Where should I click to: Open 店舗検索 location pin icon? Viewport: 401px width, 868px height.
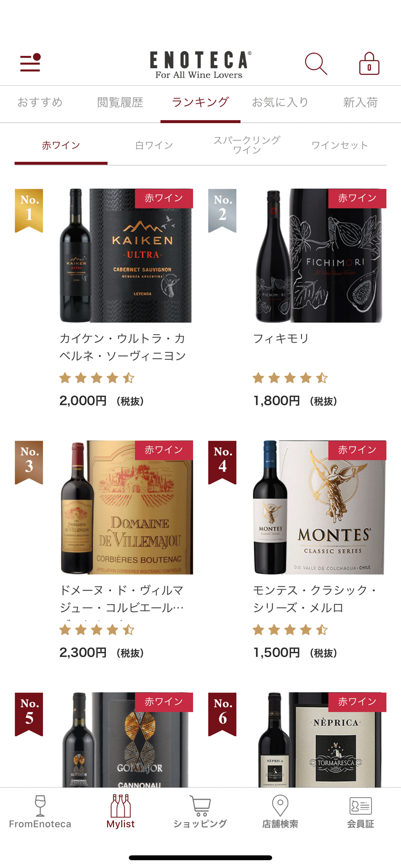click(x=280, y=806)
